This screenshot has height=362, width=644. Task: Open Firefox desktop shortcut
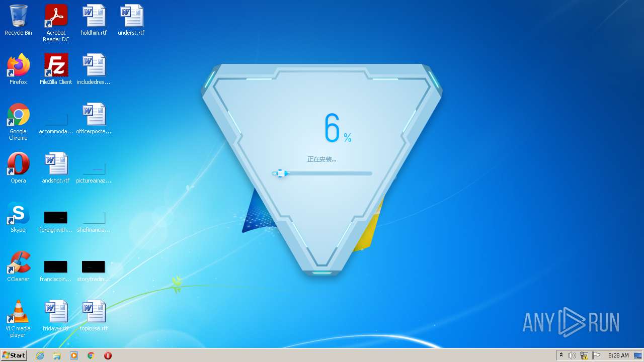click(x=18, y=69)
